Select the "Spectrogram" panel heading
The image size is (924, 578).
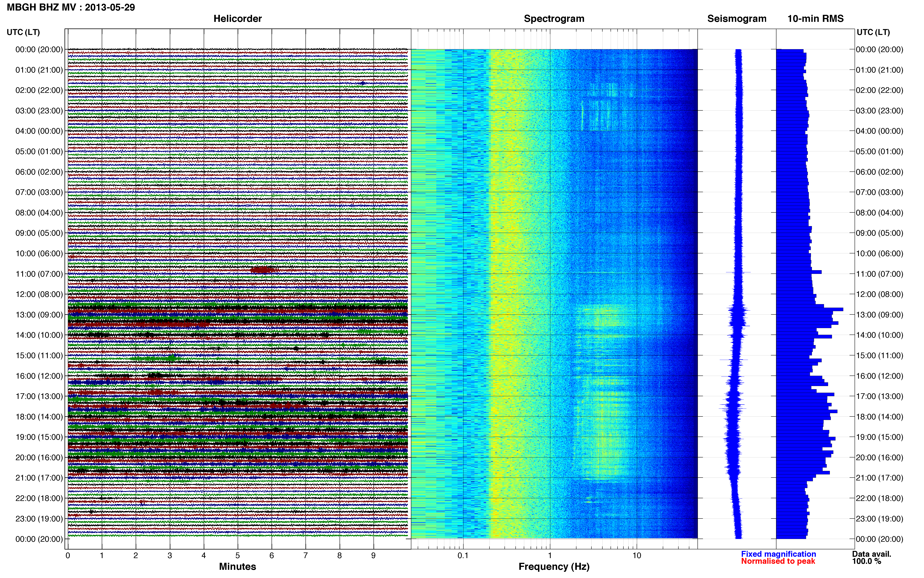tap(554, 19)
